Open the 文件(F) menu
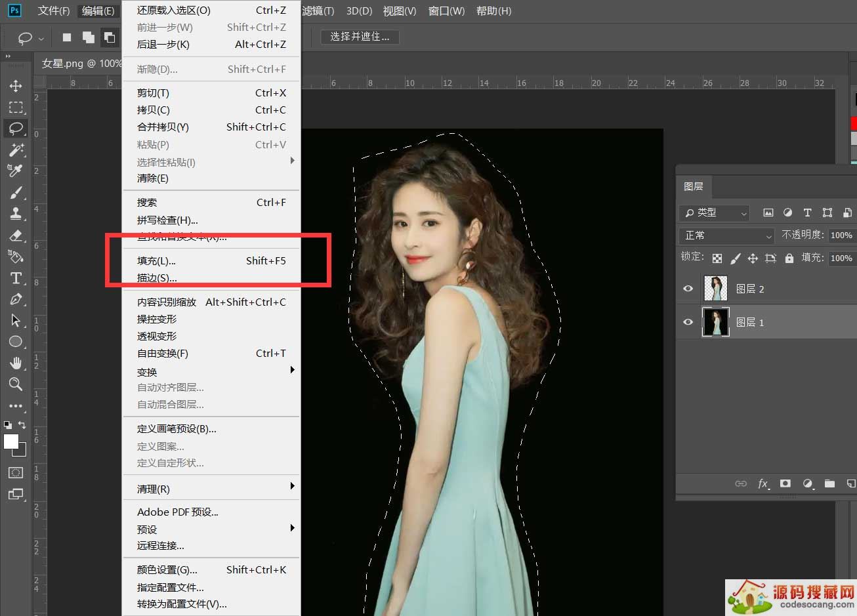The image size is (857, 616). coord(54,10)
